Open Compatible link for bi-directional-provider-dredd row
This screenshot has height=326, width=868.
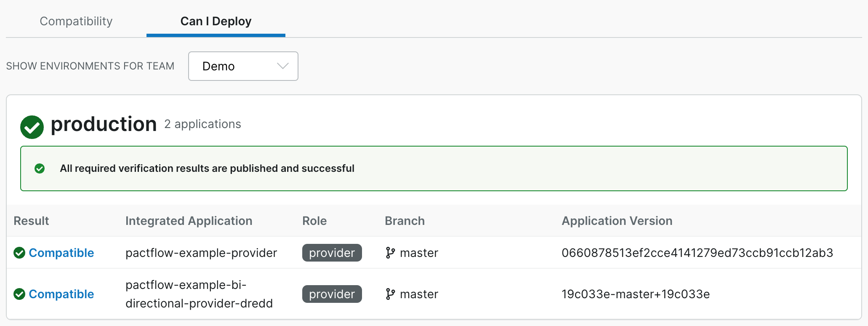coord(61,294)
